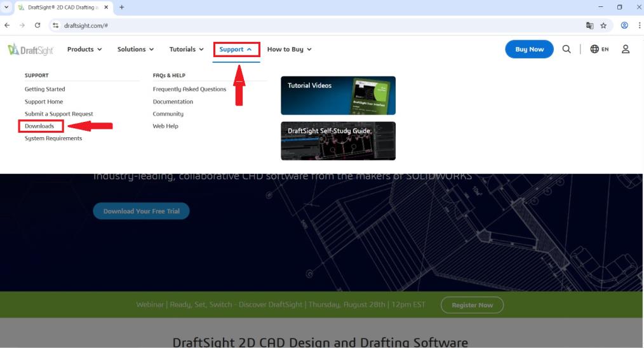The image size is (644, 348).
Task: Open Support Home link
Action: [x=44, y=102]
